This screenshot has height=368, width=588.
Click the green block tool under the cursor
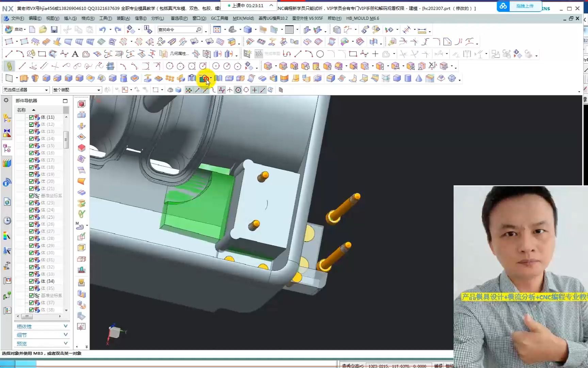coord(204,79)
